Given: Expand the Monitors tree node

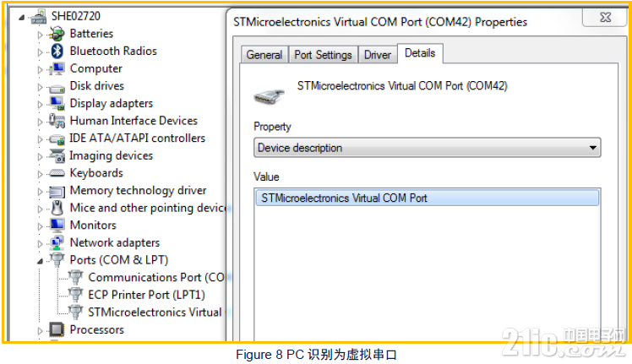Looking at the screenshot, I should (40, 226).
